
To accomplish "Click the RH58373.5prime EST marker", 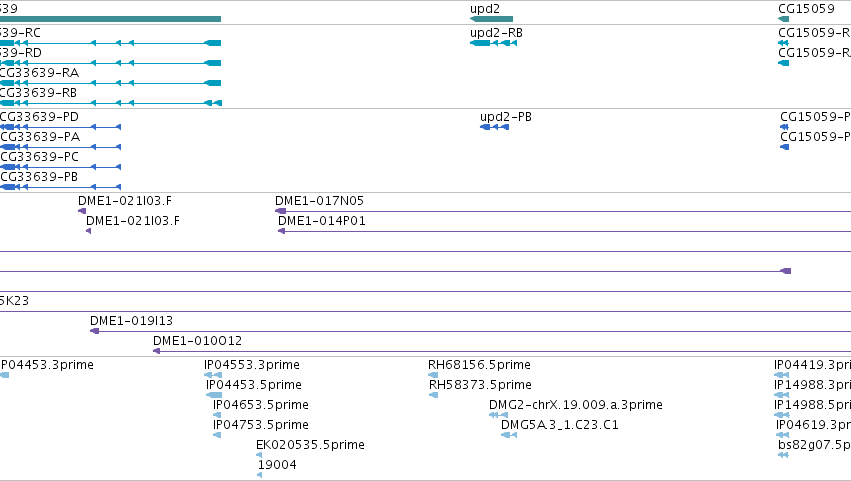I will (x=434, y=395).
